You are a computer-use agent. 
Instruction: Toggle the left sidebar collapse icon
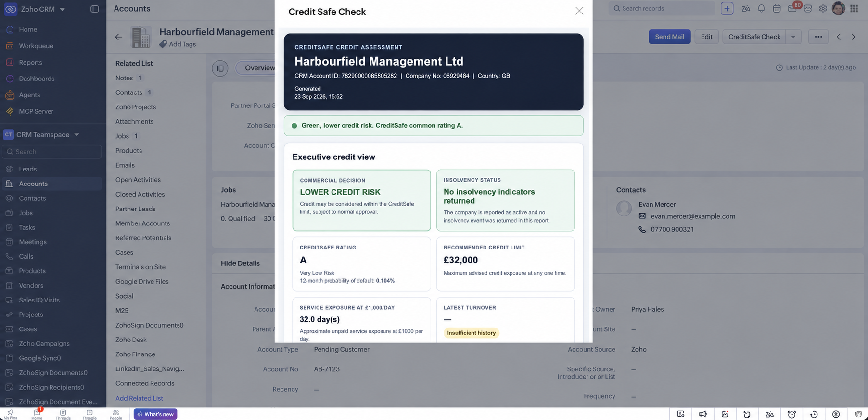tap(95, 9)
